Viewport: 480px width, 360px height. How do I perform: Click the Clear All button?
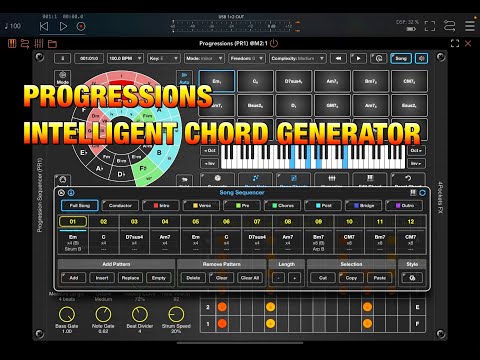(x=250, y=278)
